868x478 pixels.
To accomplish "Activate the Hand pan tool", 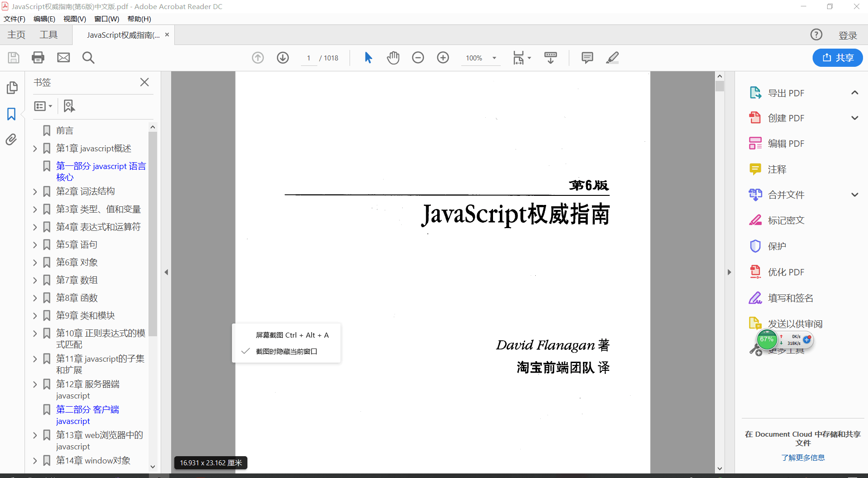I will [x=393, y=58].
